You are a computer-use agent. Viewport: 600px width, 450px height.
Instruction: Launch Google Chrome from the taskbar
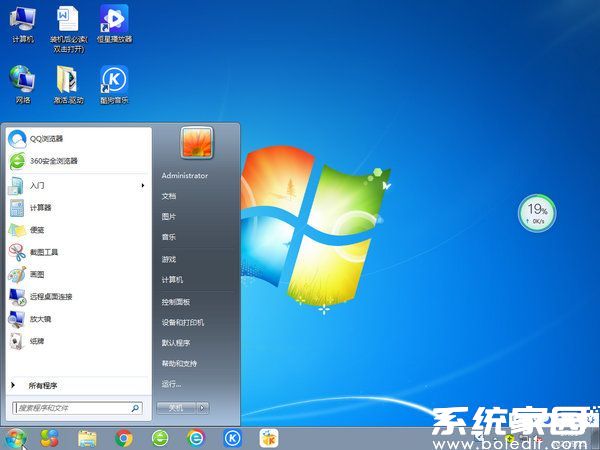point(124,439)
